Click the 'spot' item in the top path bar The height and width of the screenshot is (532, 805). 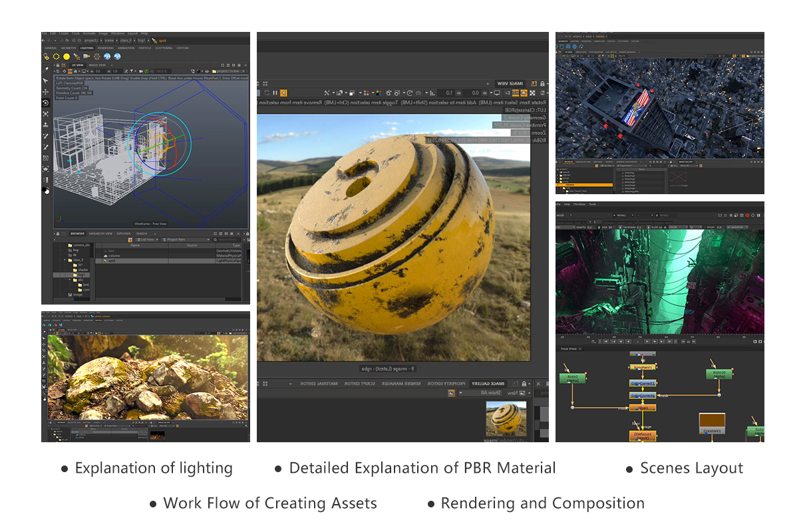coord(162,41)
